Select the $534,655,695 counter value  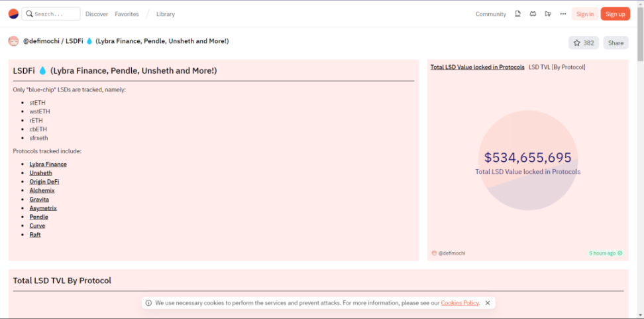pos(528,157)
